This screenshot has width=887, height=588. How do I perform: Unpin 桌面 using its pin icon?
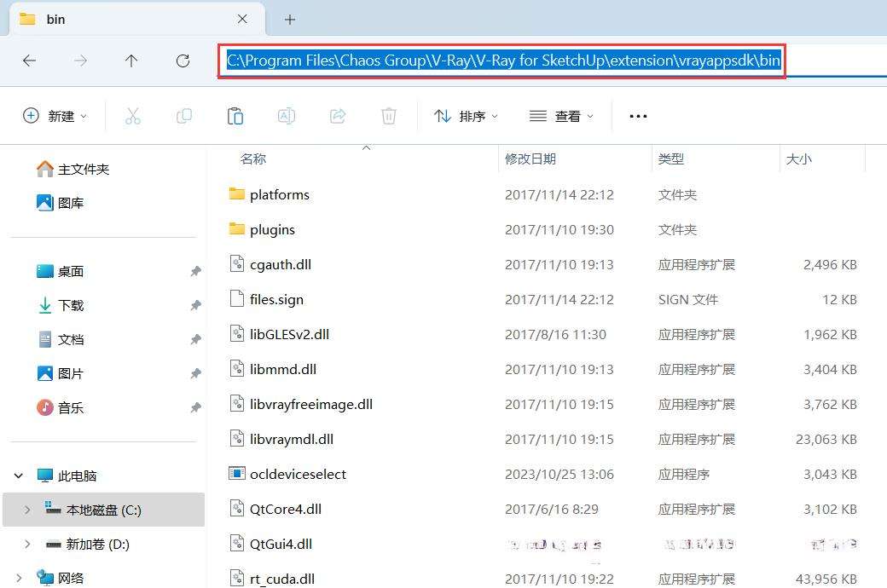tap(195, 271)
